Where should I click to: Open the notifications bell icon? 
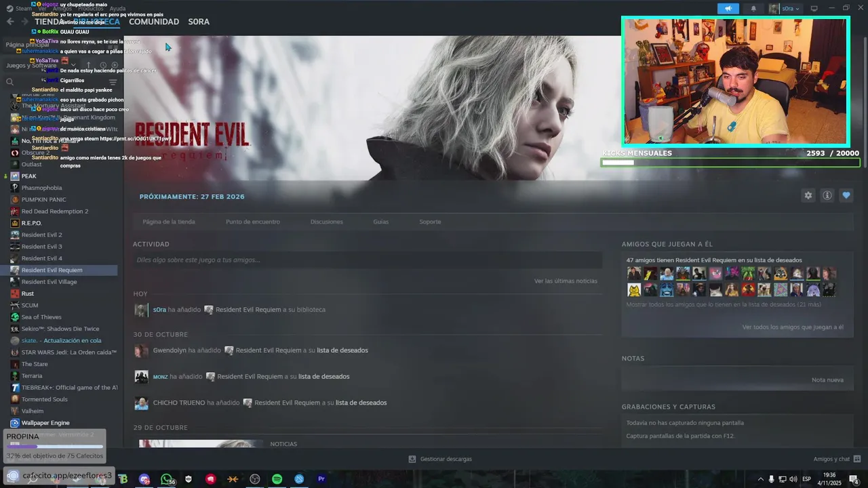(753, 9)
